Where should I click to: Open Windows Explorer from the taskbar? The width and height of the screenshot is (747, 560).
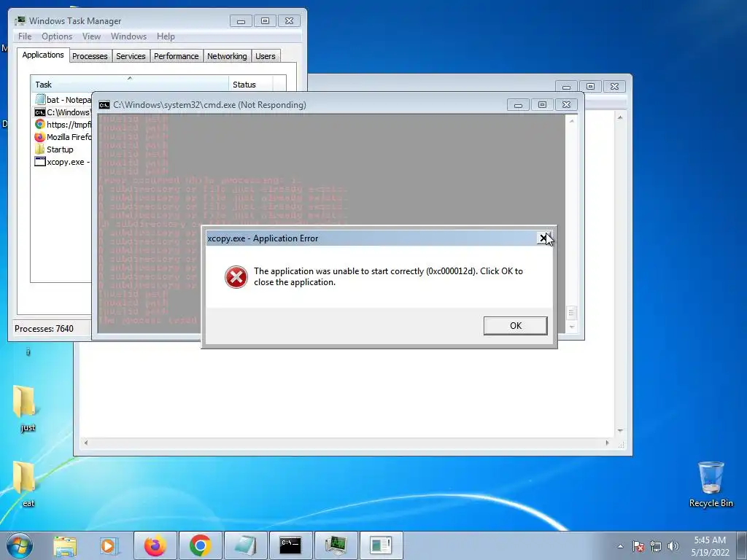point(65,545)
